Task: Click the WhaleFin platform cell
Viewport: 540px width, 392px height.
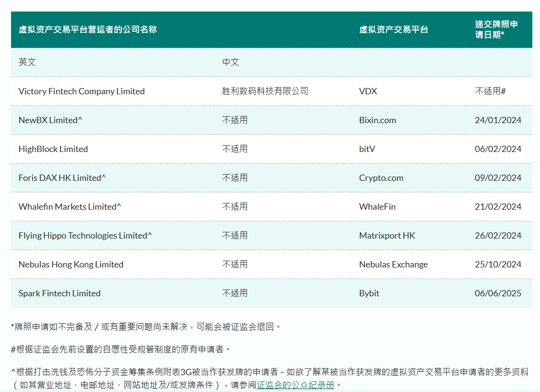Action: [x=377, y=207]
